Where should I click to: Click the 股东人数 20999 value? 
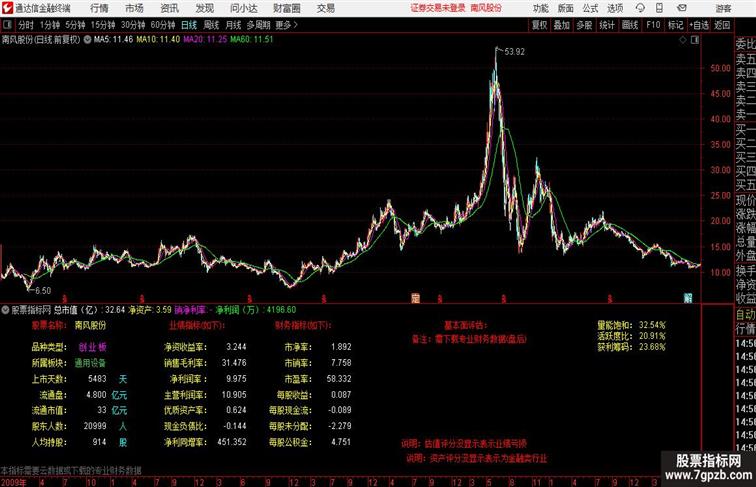(x=95, y=426)
